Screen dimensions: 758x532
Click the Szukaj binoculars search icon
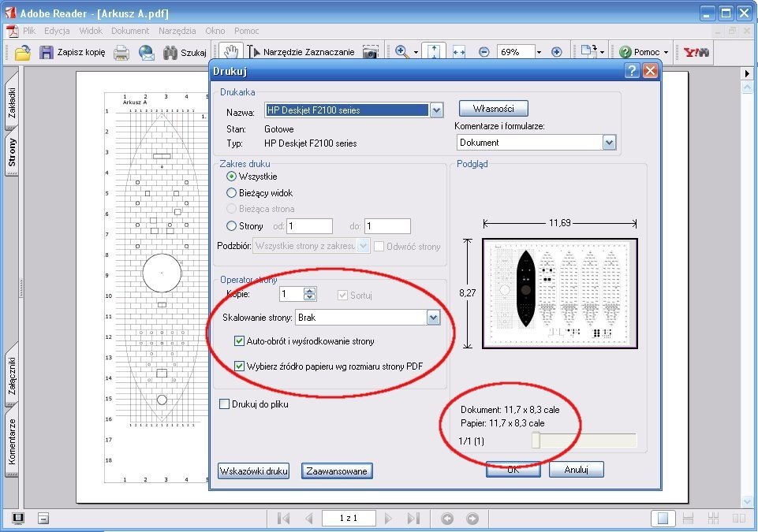(x=170, y=53)
